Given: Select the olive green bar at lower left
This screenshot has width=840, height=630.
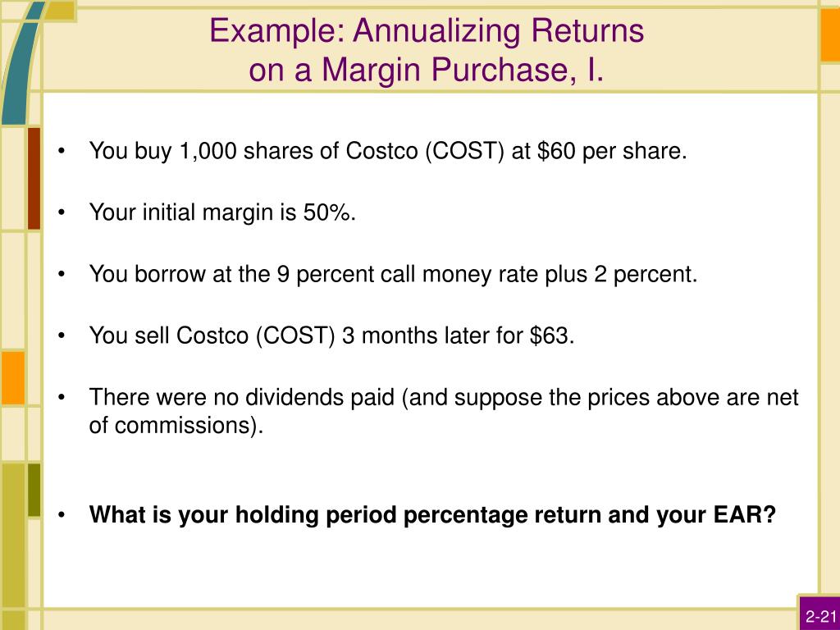Looking at the screenshot, I should (34, 490).
